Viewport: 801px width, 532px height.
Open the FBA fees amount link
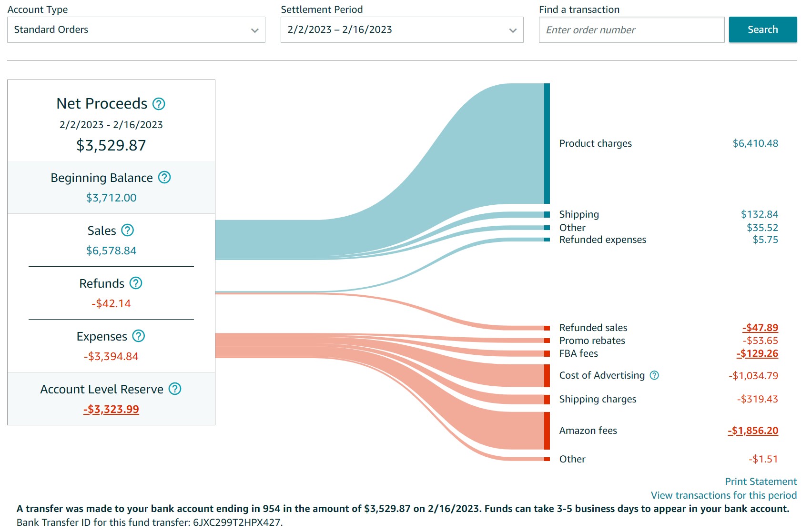(757, 353)
